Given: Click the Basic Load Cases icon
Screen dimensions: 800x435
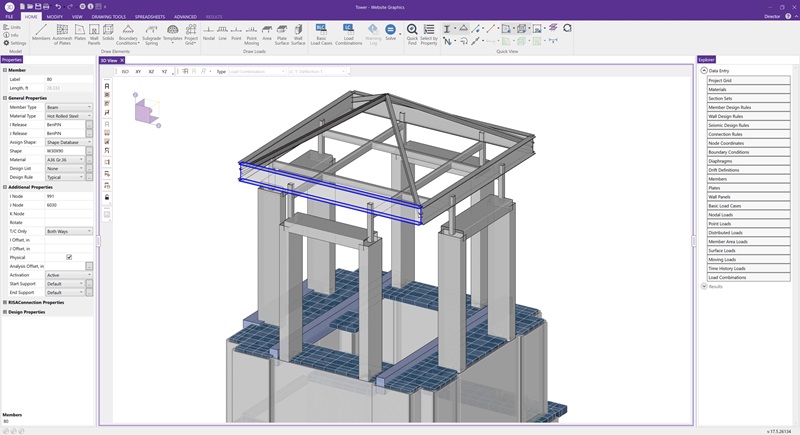Looking at the screenshot, I should coord(321,35).
